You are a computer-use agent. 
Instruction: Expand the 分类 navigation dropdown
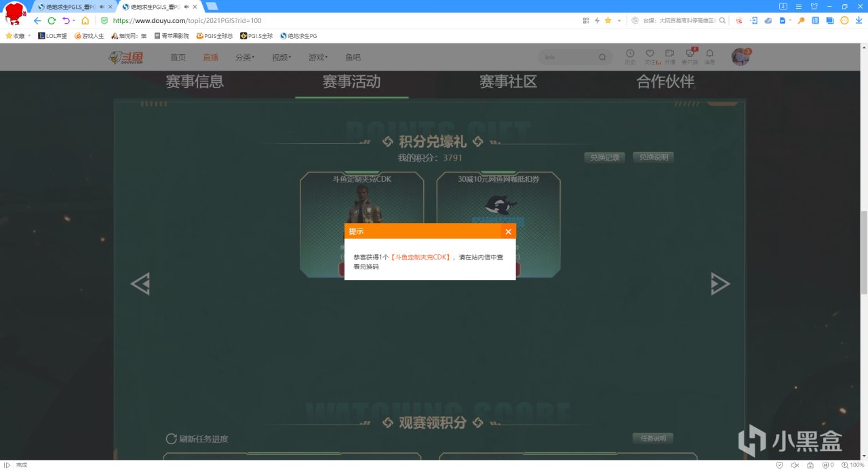(x=245, y=58)
